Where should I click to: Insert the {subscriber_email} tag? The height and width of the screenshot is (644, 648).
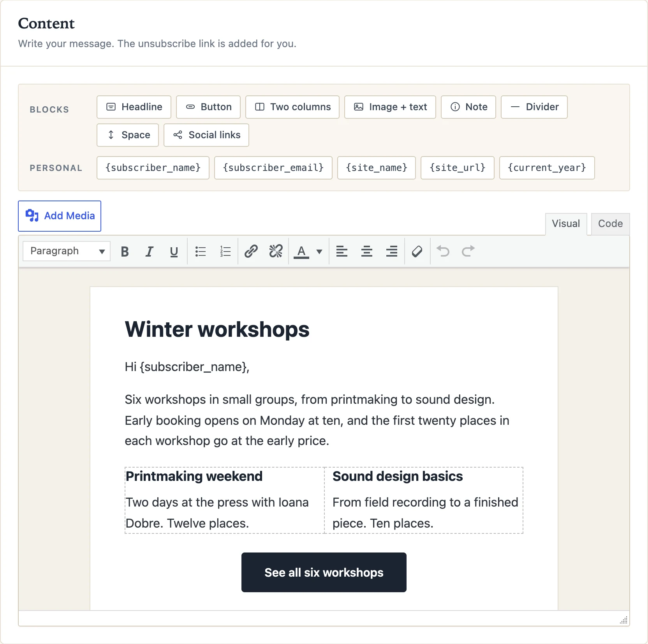(273, 168)
